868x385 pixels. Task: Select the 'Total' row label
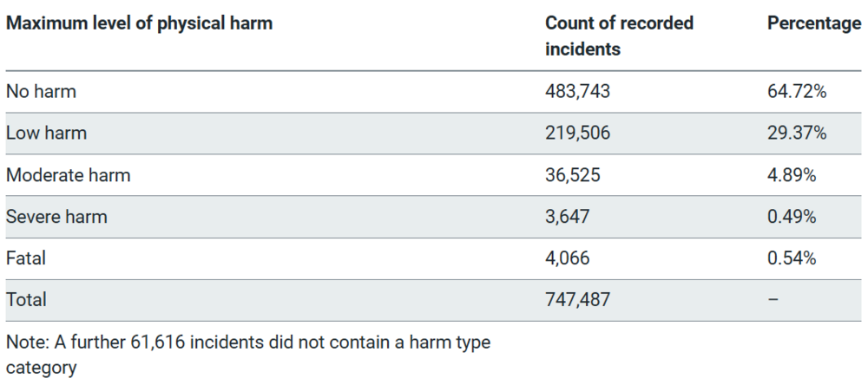coord(27,299)
